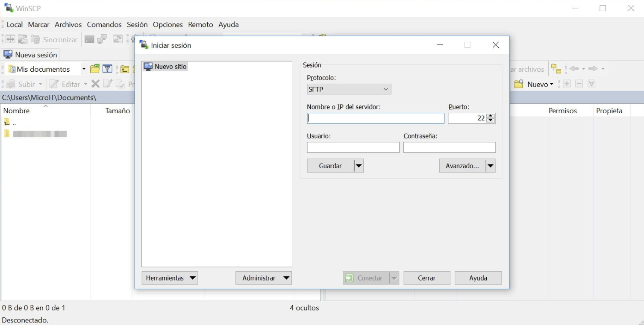Decrease port with the down stepper arrow
Screen dimensions: 644x325
(x=491, y=121)
